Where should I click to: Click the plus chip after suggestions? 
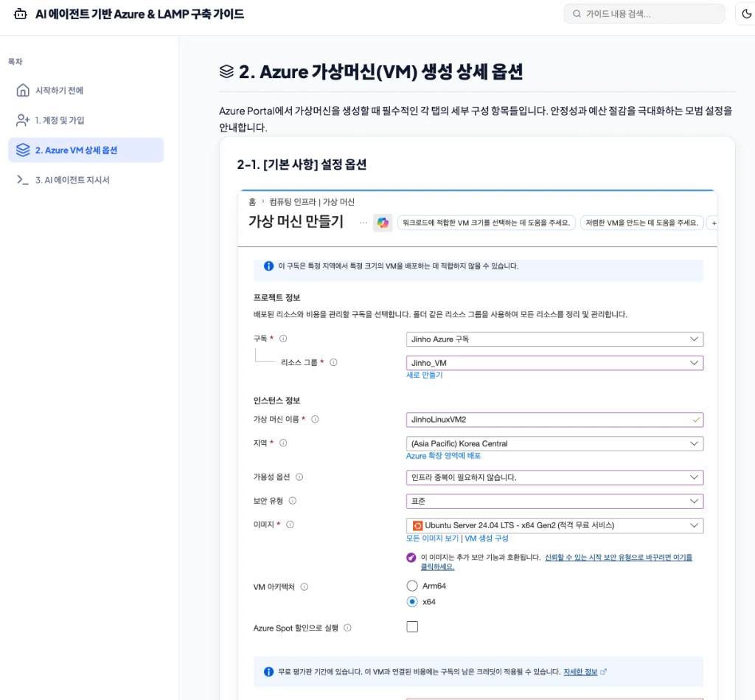click(x=713, y=223)
